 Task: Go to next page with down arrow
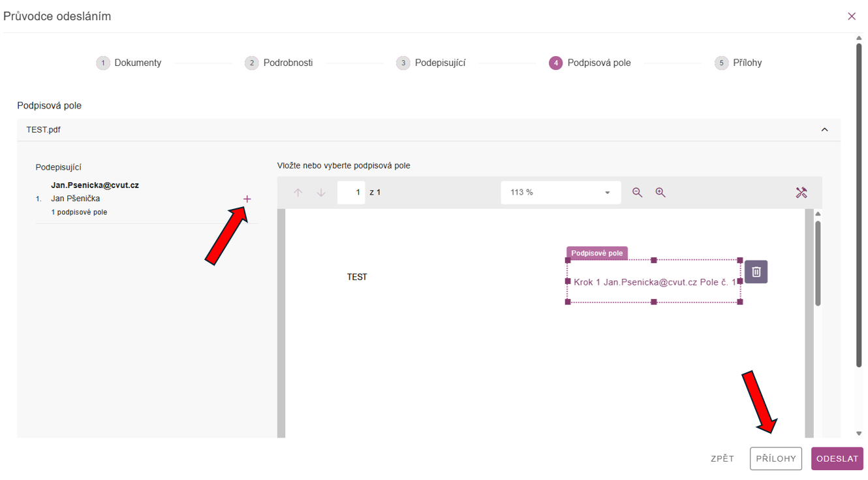321,193
